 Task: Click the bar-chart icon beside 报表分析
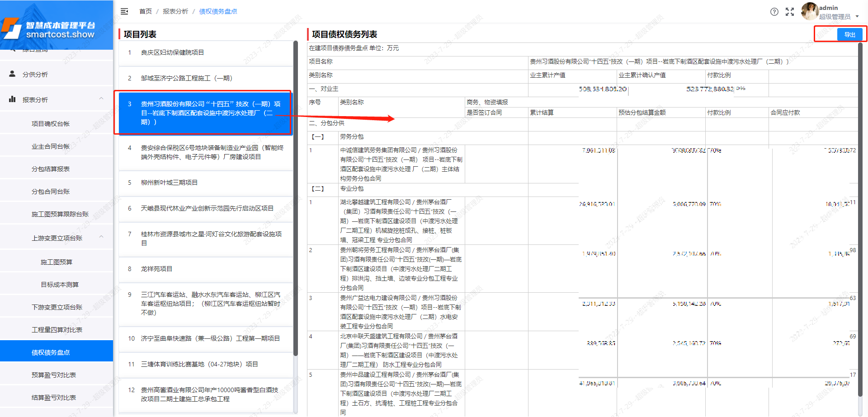tap(12, 99)
